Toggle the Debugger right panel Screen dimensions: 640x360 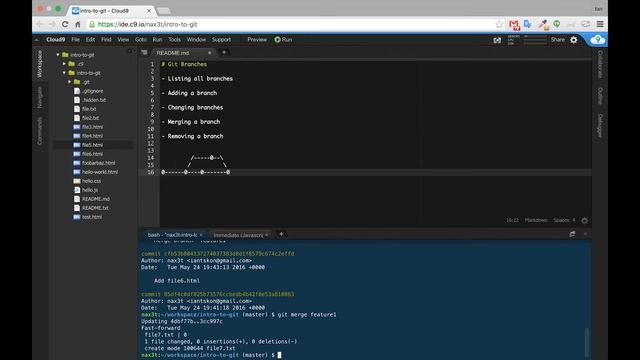(x=600, y=126)
